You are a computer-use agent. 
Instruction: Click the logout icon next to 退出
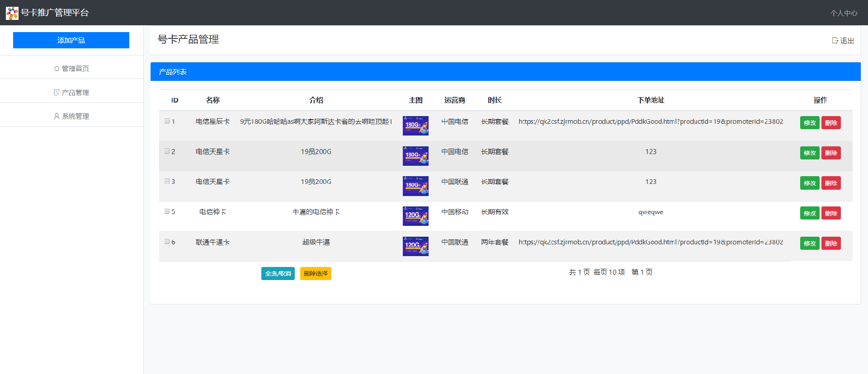[x=835, y=41]
